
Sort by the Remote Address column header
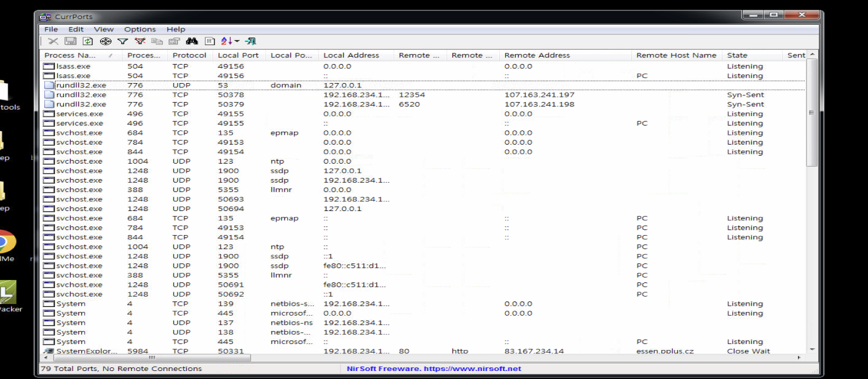566,55
